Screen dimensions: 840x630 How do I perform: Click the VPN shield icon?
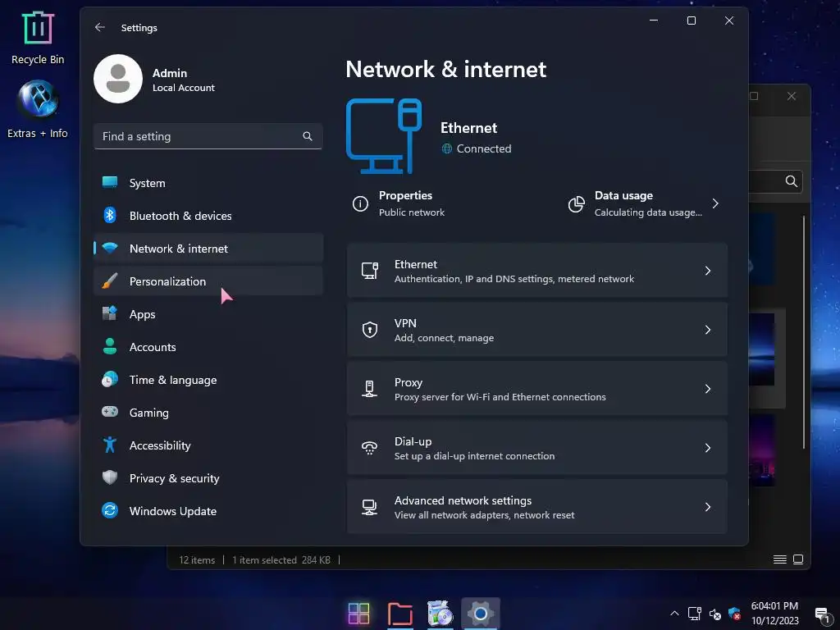(x=370, y=330)
